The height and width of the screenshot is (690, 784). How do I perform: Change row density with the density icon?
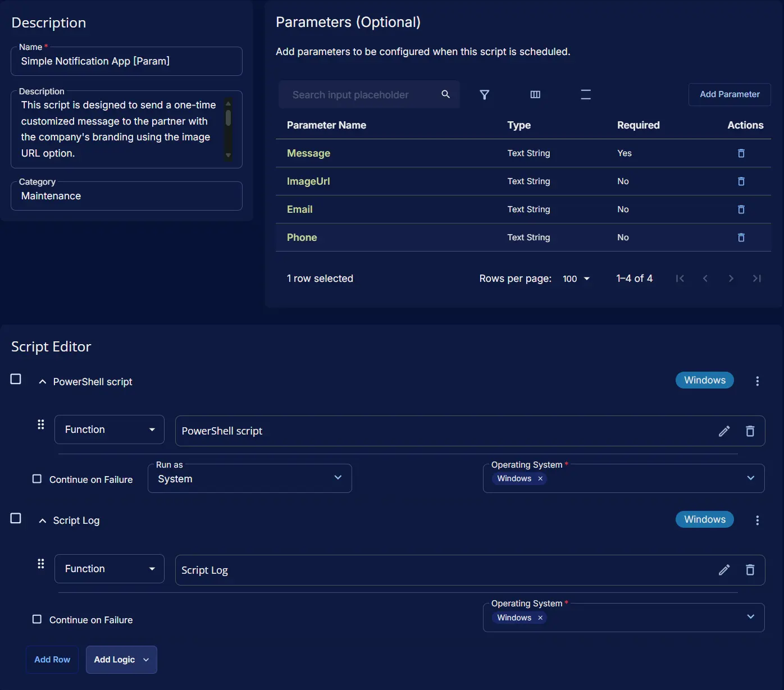pos(586,94)
